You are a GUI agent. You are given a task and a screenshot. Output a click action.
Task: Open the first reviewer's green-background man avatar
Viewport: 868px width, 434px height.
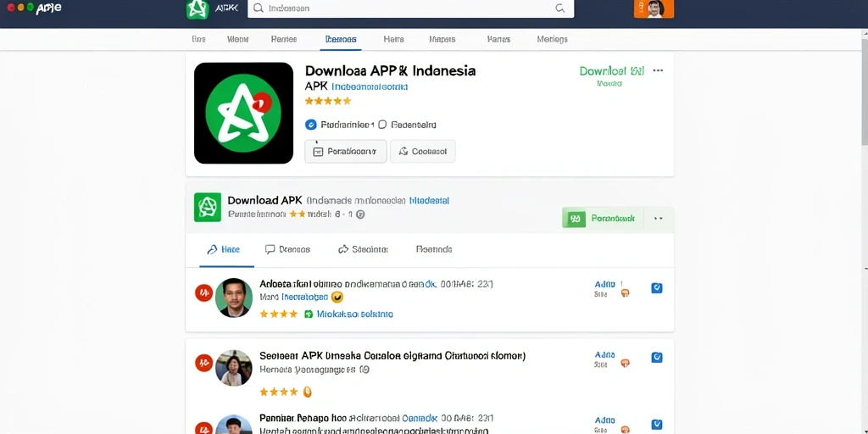pyautogui.click(x=234, y=298)
